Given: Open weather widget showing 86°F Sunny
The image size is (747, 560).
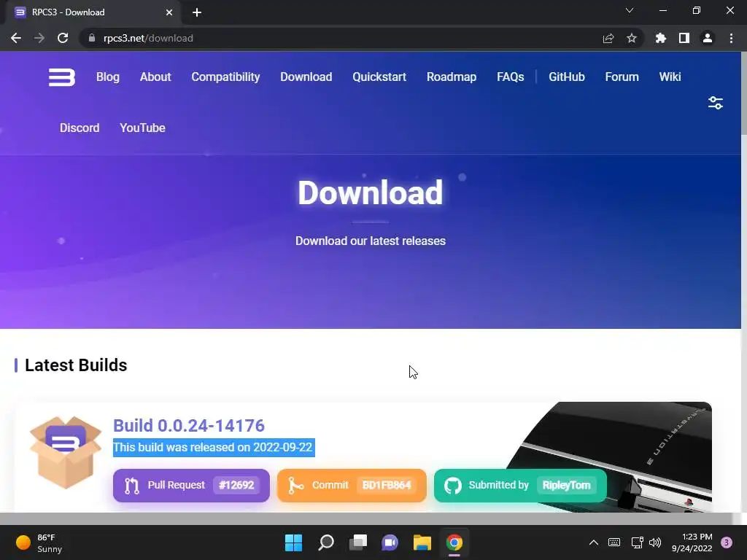Looking at the screenshot, I should pos(39,542).
